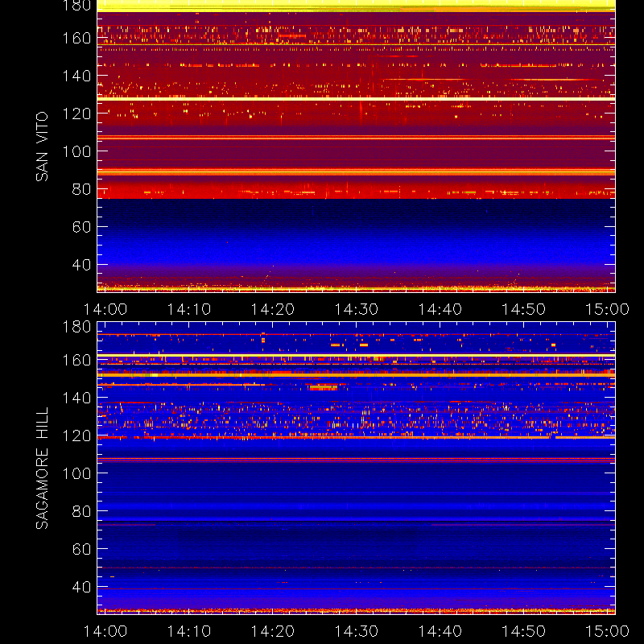Select the 160 tick label on Sagamore Hill plot

coord(76,360)
